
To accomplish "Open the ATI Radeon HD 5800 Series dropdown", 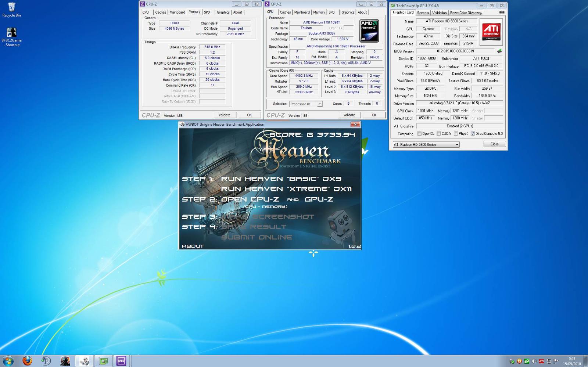I will pyautogui.click(x=426, y=144).
